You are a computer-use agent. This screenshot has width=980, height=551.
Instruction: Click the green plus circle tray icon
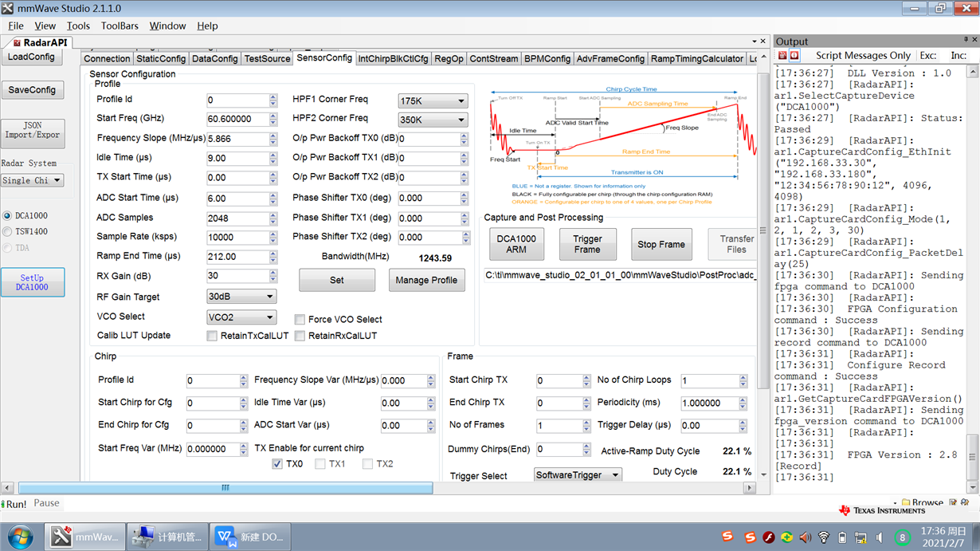(x=786, y=537)
